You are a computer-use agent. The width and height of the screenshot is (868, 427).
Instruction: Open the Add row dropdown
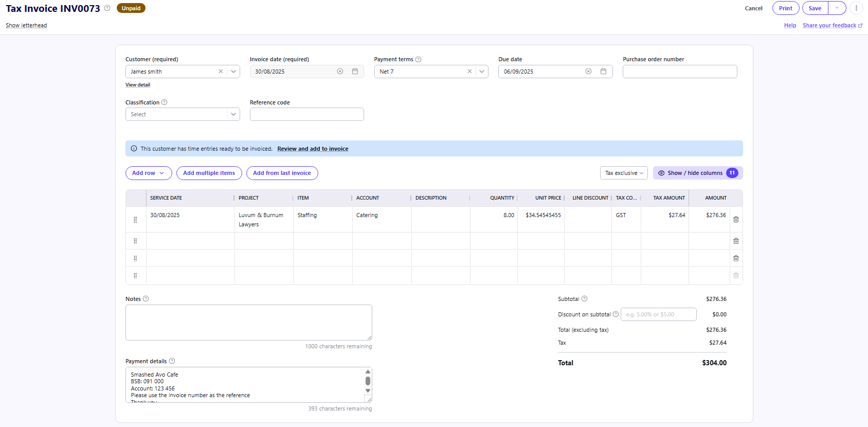pyautogui.click(x=148, y=173)
